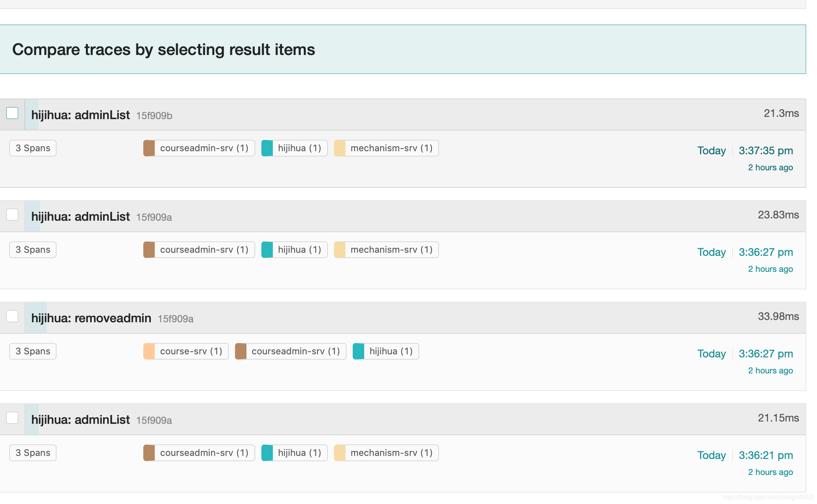Enable checkbox for 21.15ms adminList trace

[12, 418]
